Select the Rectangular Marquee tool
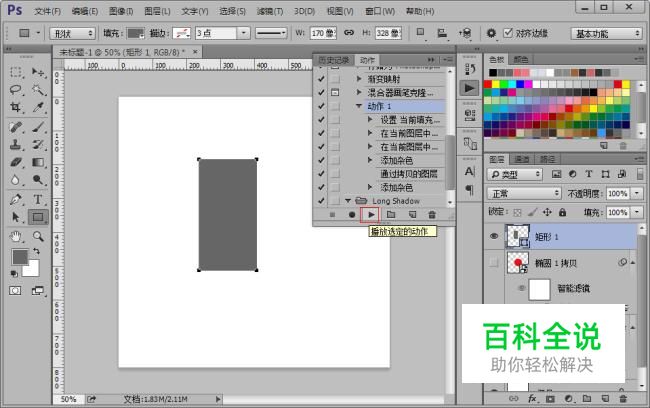 (16, 72)
